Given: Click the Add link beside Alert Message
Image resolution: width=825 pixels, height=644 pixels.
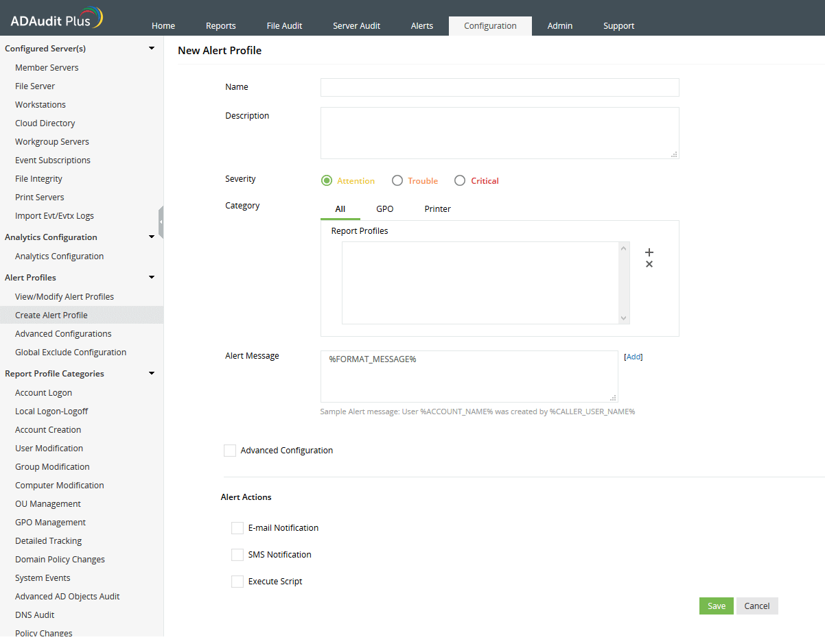Looking at the screenshot, I should point(634,357).
